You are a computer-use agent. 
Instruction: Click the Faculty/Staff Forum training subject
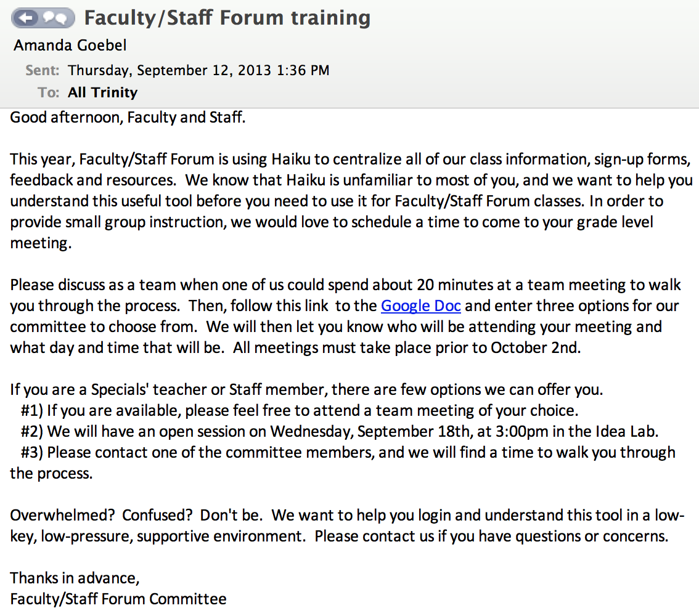tap(227, 18)
